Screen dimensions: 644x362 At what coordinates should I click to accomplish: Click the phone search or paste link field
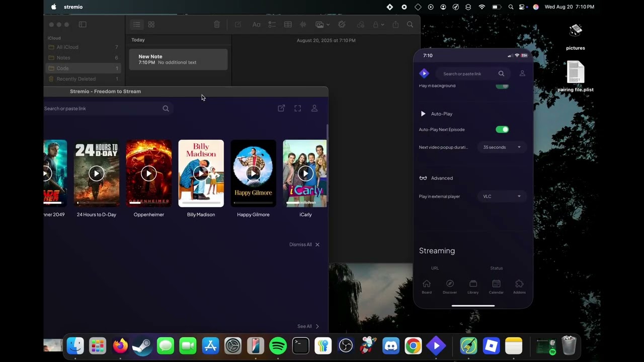click(x=472, y=73)
